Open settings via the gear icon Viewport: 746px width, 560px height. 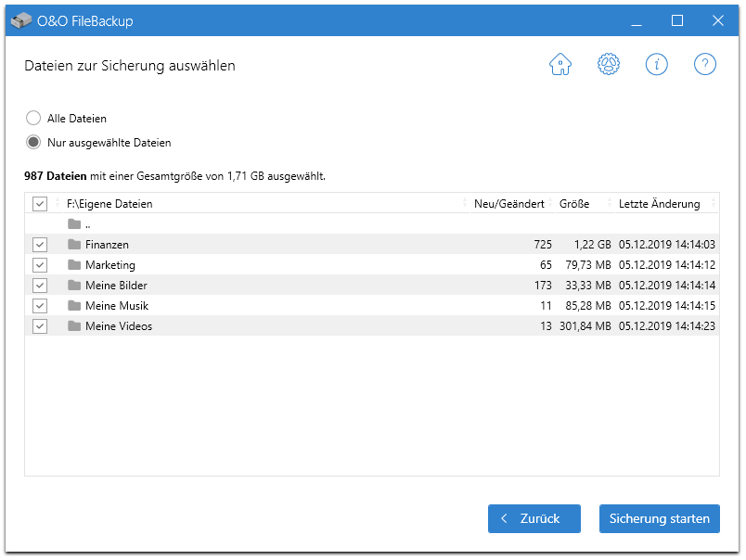coord(609,64)
